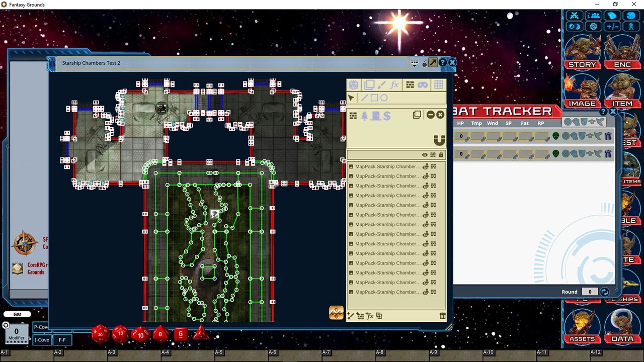Viewport: 644px width, 362px height.
Task: Switch to the layers mode icon
Action: [369, 85]
